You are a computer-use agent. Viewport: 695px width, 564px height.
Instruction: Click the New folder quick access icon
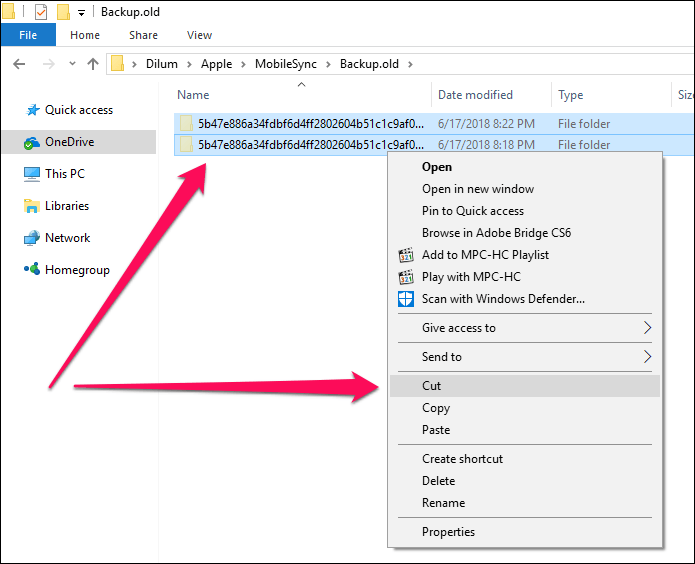63,12
